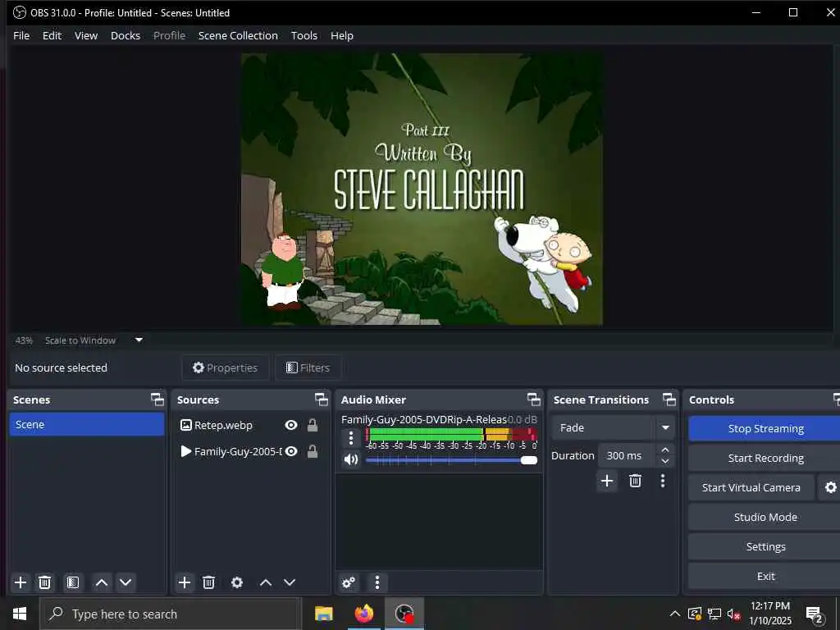This screenshot has width=840, height=630.
Task: Select the Scene entry in Scenes list
Action: pos(87,424)
